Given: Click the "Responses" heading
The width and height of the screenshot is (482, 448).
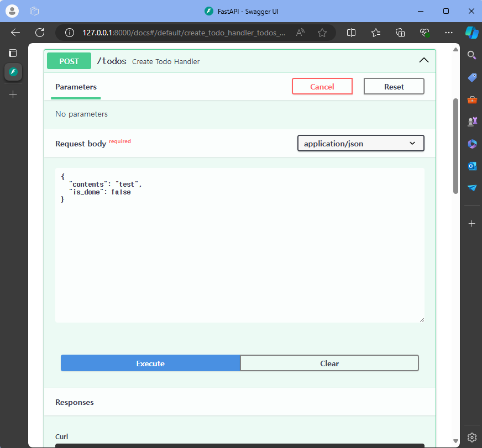Looking at the screenshot, I should tap(75, 402).
